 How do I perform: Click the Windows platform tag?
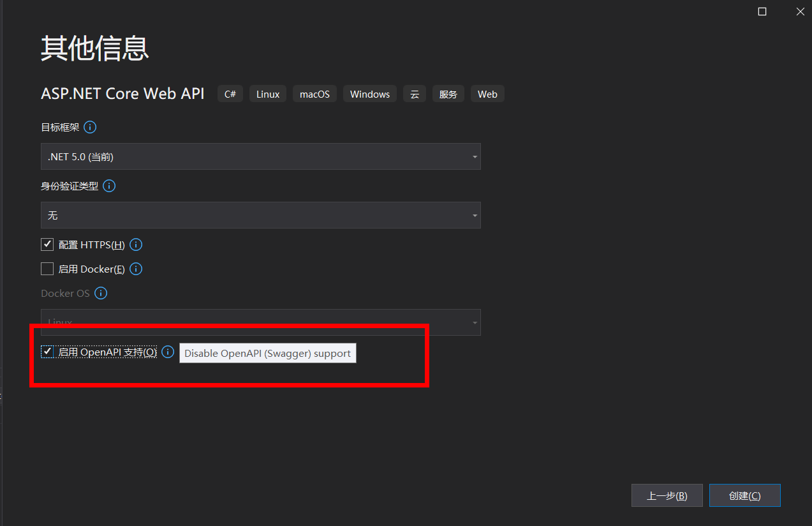[x=369, y=93]
